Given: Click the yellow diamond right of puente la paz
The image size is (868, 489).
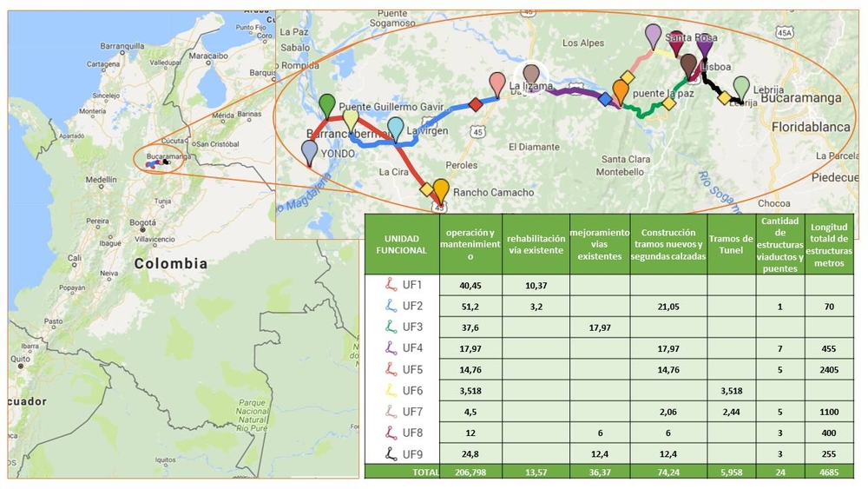Looking at the screenshot, I should 668,103.
